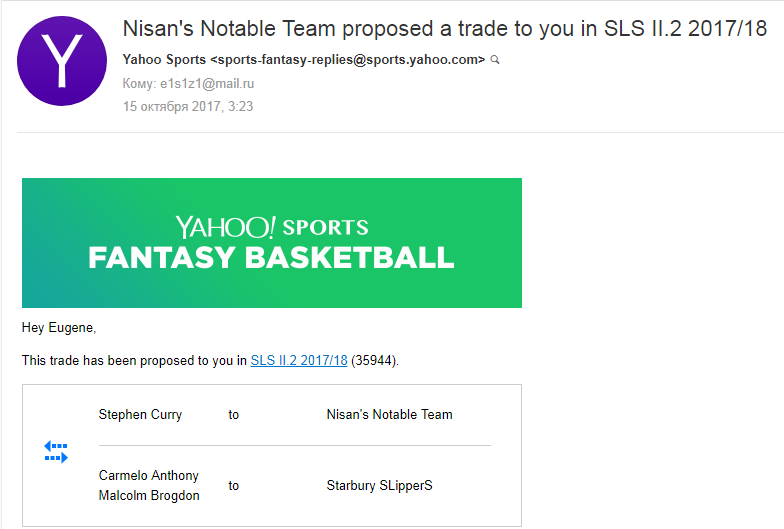Click the Yahoo Sports Fantasy Basketball banner

click(x=272, y=243)
